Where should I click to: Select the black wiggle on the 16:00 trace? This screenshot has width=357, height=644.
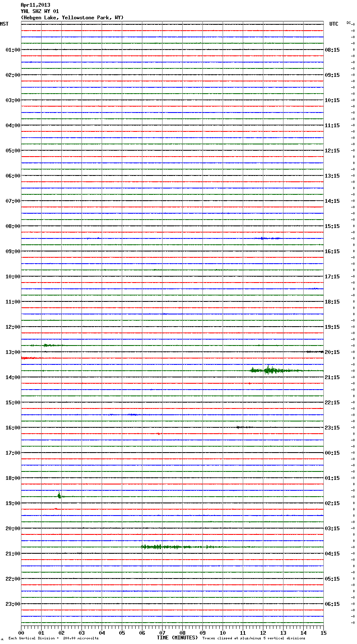(x=244, y=427)
